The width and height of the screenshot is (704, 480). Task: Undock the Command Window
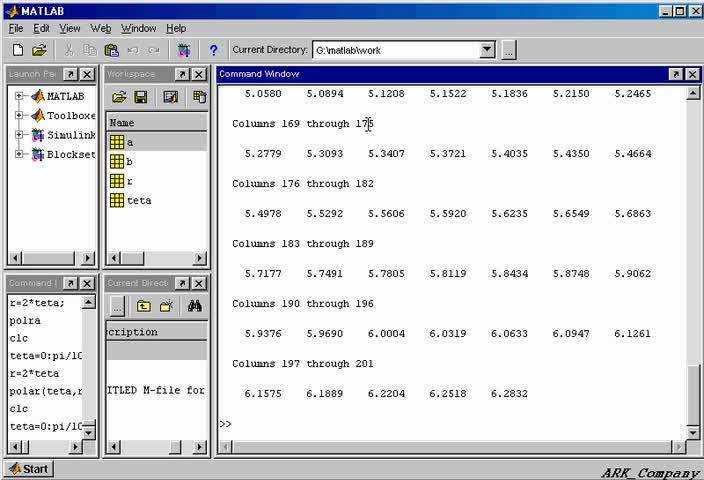(x=676, y=74)
